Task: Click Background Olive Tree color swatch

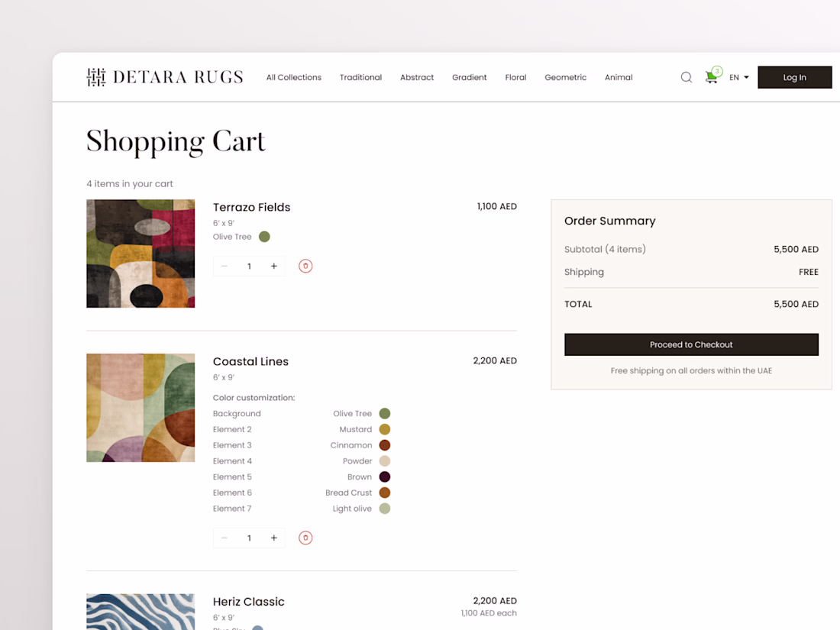Action: point(385,414)
